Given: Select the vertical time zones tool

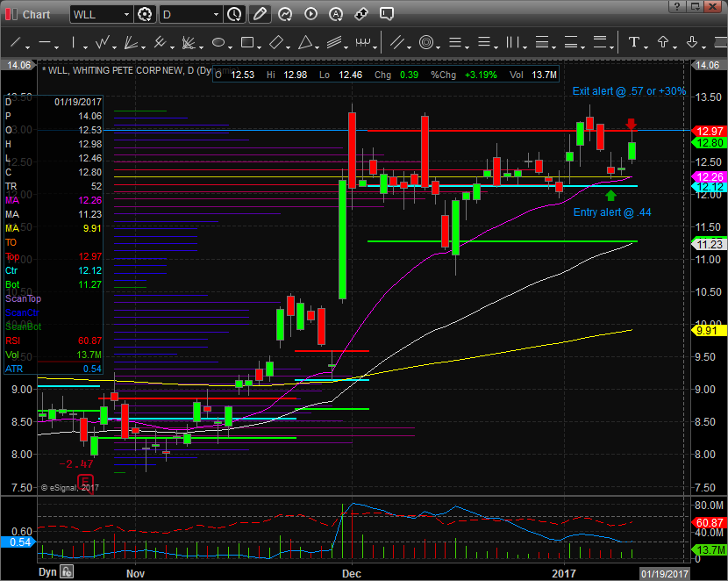Looking at the screenshot, I should click(x=512, y=43).
